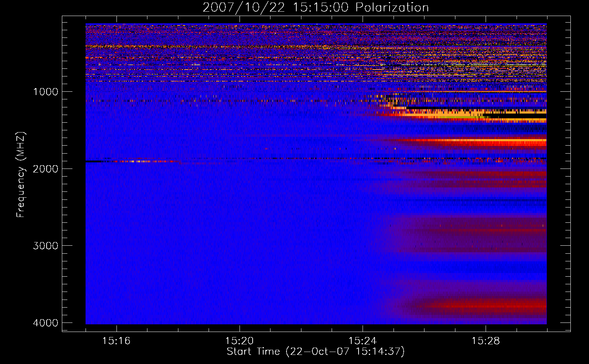This screenshot has width=589, height=364.
Task: Click the '4000' frequency tick label
Action: click(x=46, y=323)
